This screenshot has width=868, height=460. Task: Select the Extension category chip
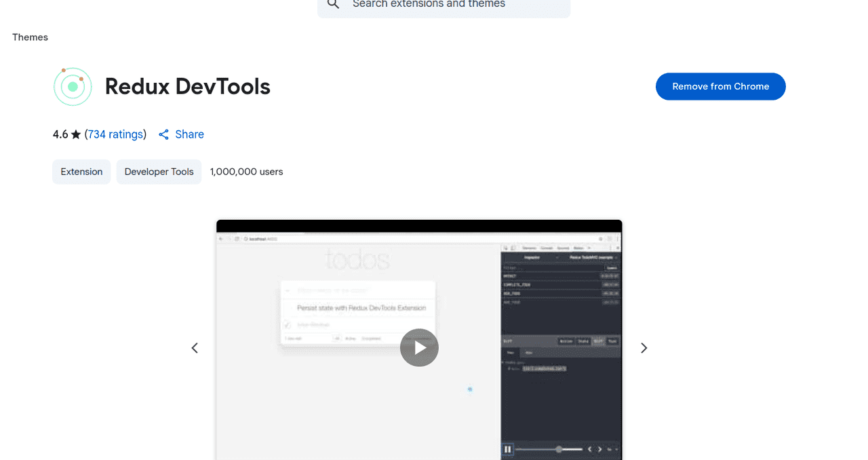tap(81, 172)
